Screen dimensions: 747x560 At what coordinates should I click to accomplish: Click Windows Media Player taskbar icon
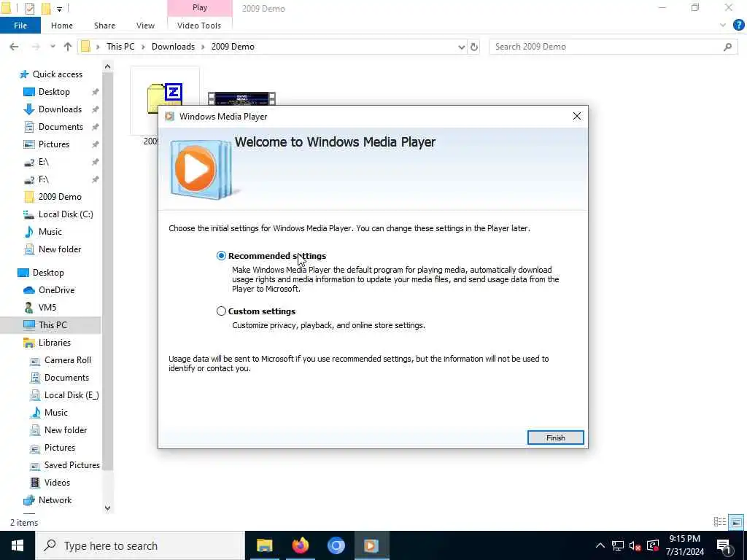click(x=371, y=545)
